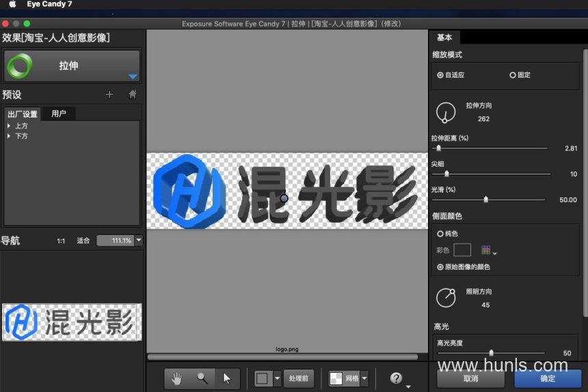Expand the 下方 preset group
This screenshot has height=392, width=588.
click(9, 136)
